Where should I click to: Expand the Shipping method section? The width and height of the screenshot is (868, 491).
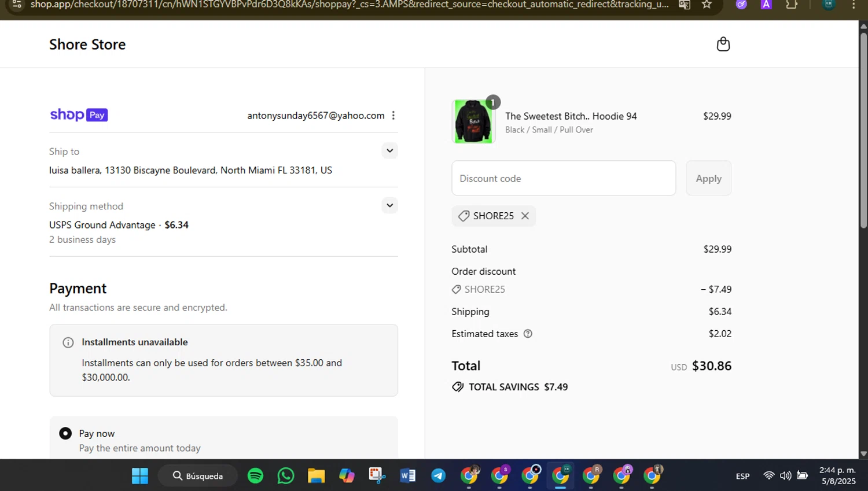click(390, 205)
